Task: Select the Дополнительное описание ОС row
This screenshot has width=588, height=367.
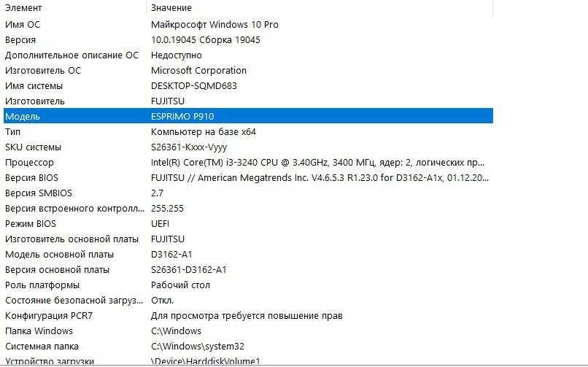Action: pyautogui.click(x=248, y=55)
